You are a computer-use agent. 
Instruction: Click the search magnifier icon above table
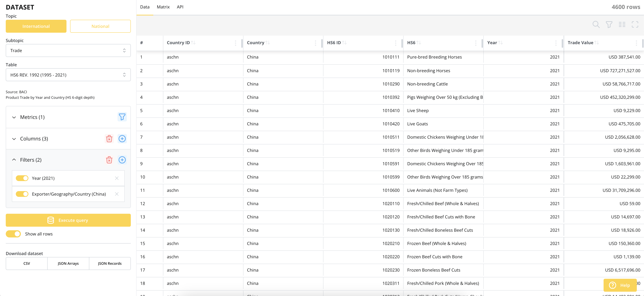click(x=596, y=24)
